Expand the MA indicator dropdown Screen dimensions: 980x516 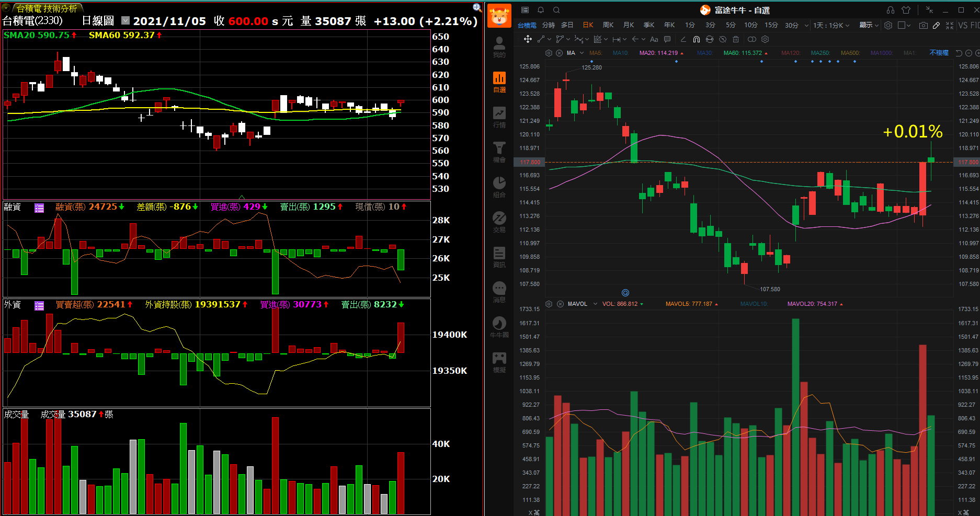(582, 53)
